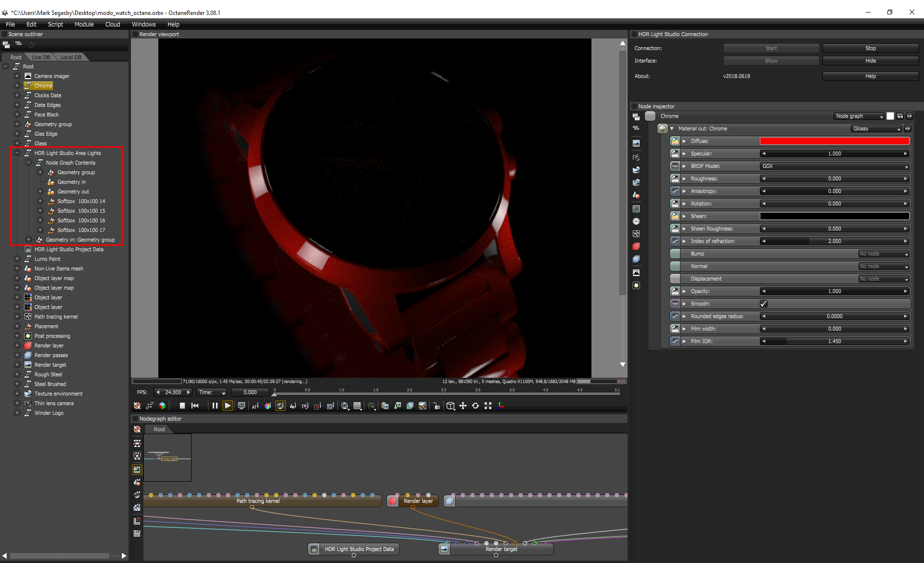Toggle the viewport lock icon
924x563 pixels.
[436, 406]
